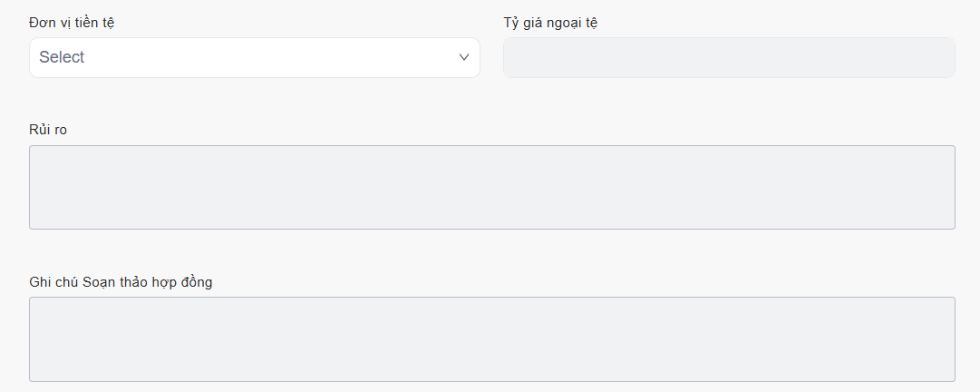Activate the disabled-looking field under Tỷ giá ngoại tệ
The width and height of the screenshot is (980, 392).
coord(729,57)
